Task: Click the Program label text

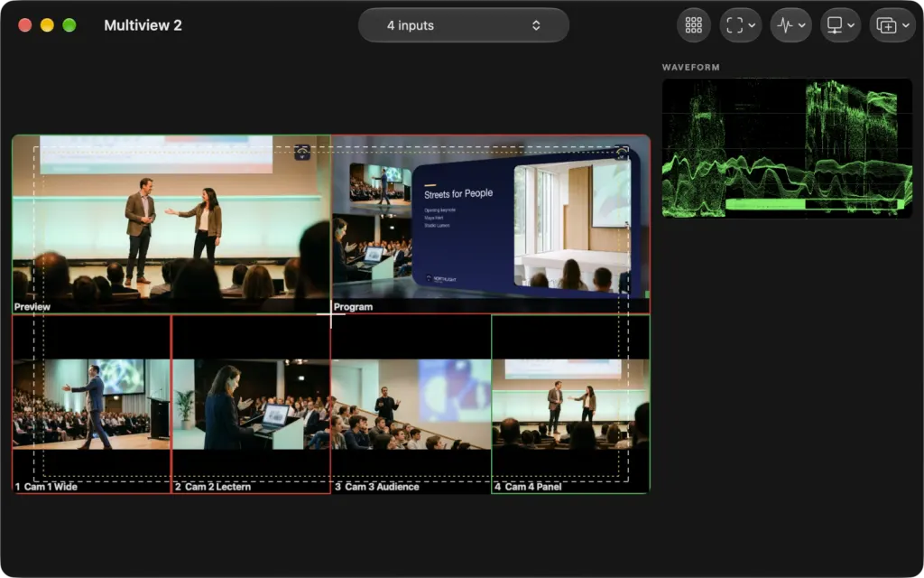Action: point(353,307)
